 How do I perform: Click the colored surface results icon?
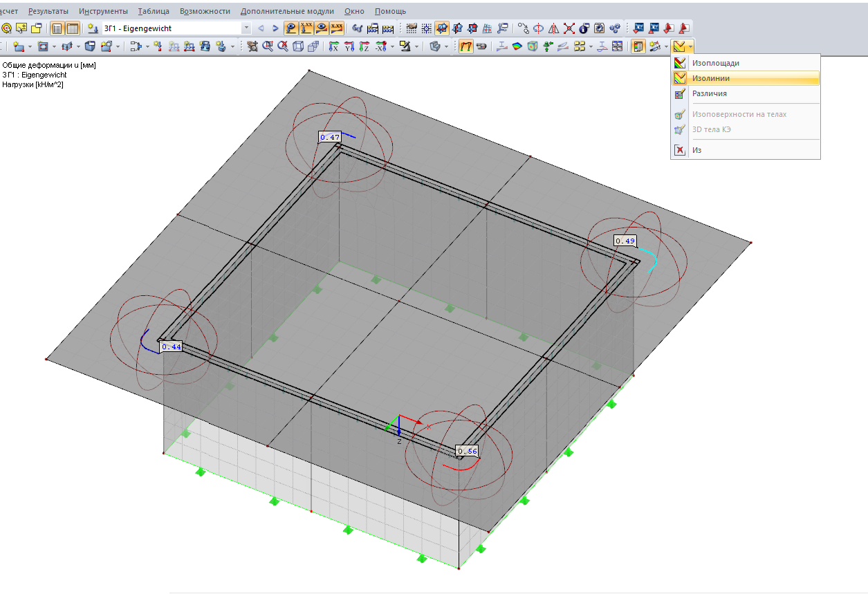[x=517, y=46]
